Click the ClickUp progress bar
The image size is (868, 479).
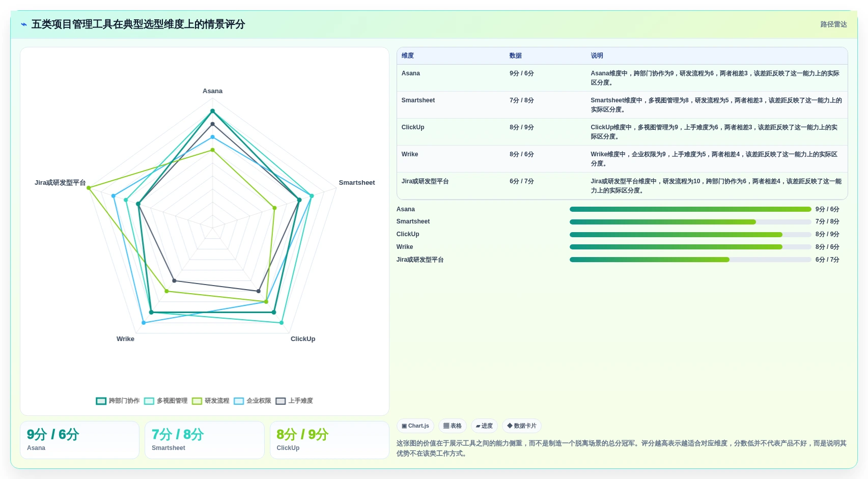[690, 235]
